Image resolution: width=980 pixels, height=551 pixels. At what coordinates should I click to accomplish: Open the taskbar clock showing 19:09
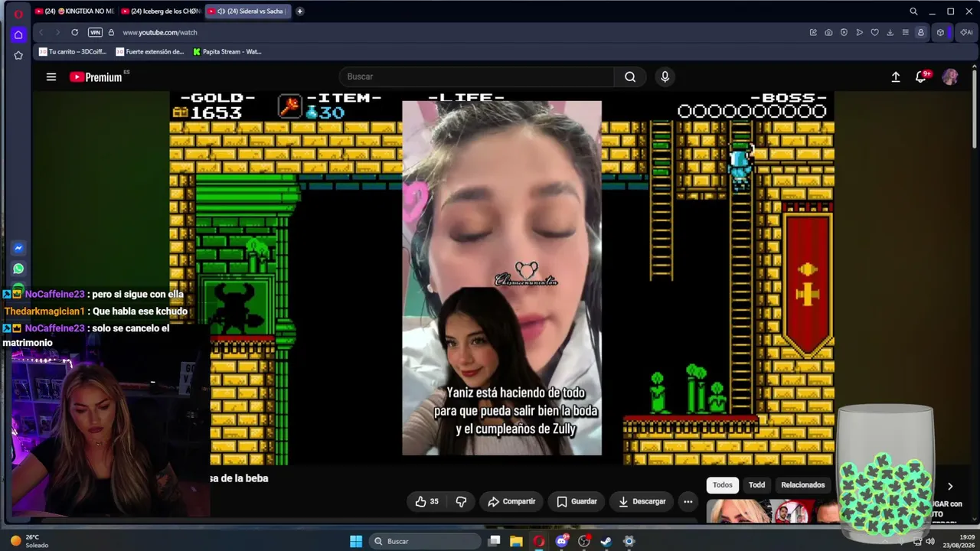[x=959, y=541]
